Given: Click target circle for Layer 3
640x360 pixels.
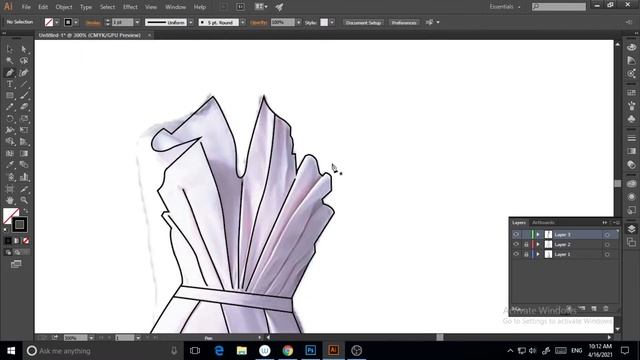Looking at the screenshot, I should [607, 235].
